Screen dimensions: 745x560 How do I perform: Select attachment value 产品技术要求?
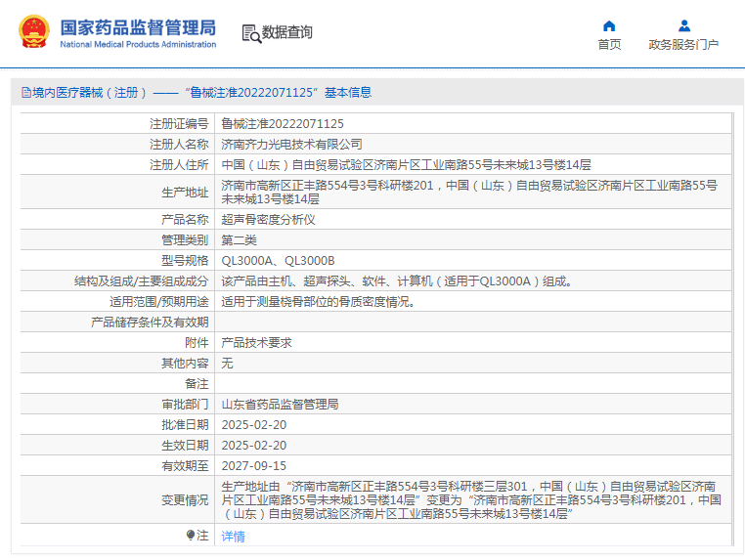256,342
